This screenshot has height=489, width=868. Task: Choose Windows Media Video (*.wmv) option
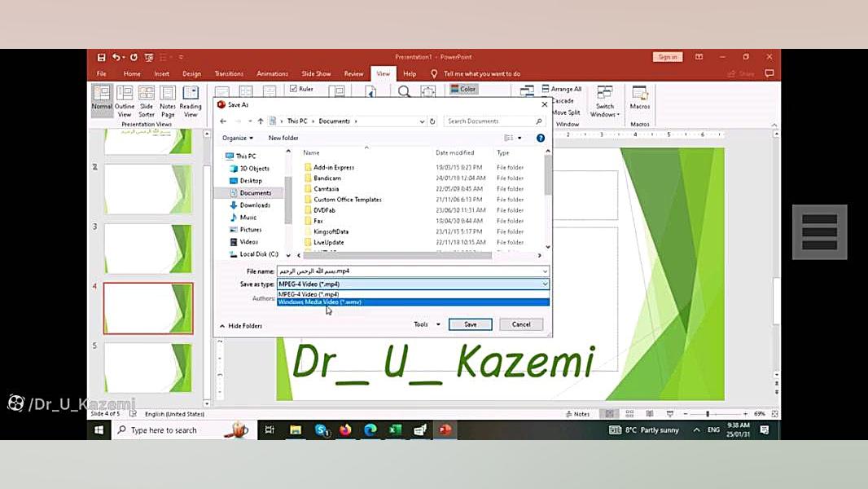tap(413, 302)
